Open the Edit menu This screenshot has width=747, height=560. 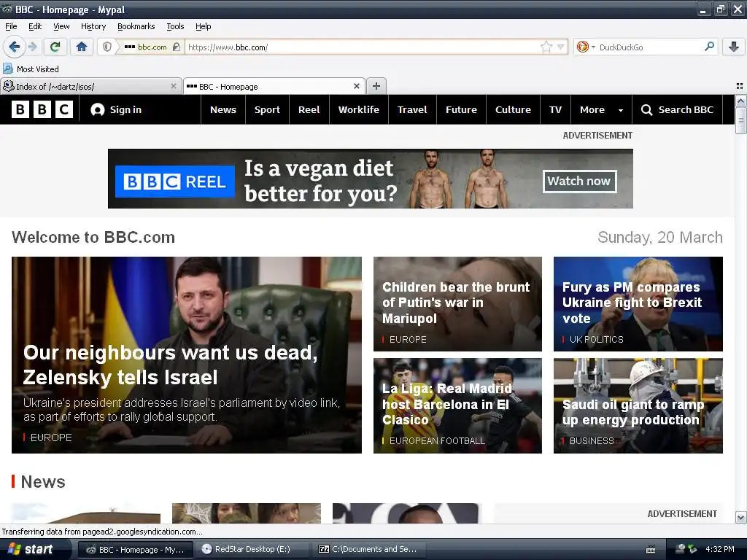tap(35, 26)
